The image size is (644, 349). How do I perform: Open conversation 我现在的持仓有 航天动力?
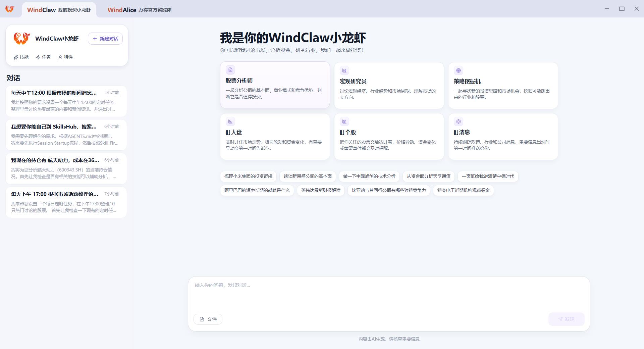tap(66, 168)
